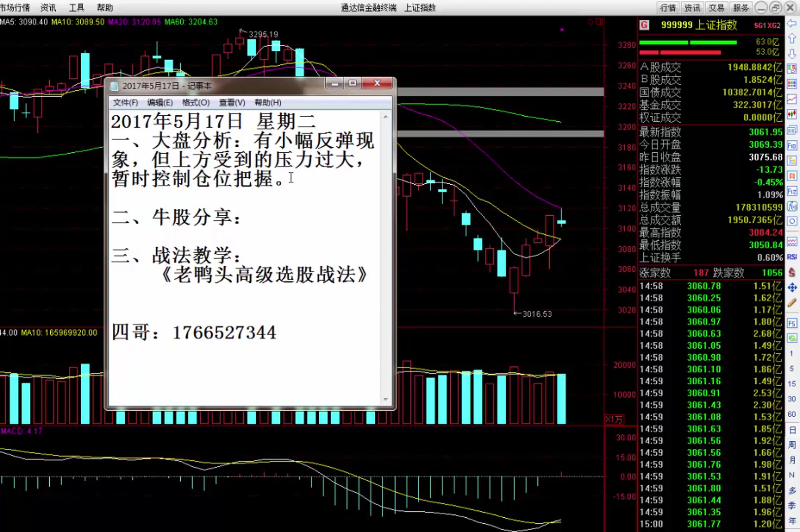Select the N-day period option

click(792, 475)
